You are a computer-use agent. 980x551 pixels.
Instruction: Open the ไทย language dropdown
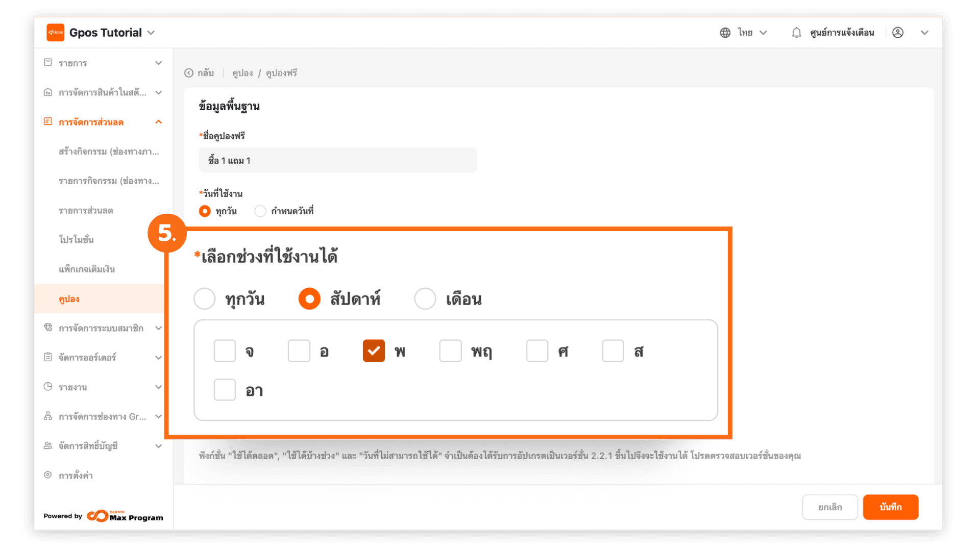click(x=752, y=33)
